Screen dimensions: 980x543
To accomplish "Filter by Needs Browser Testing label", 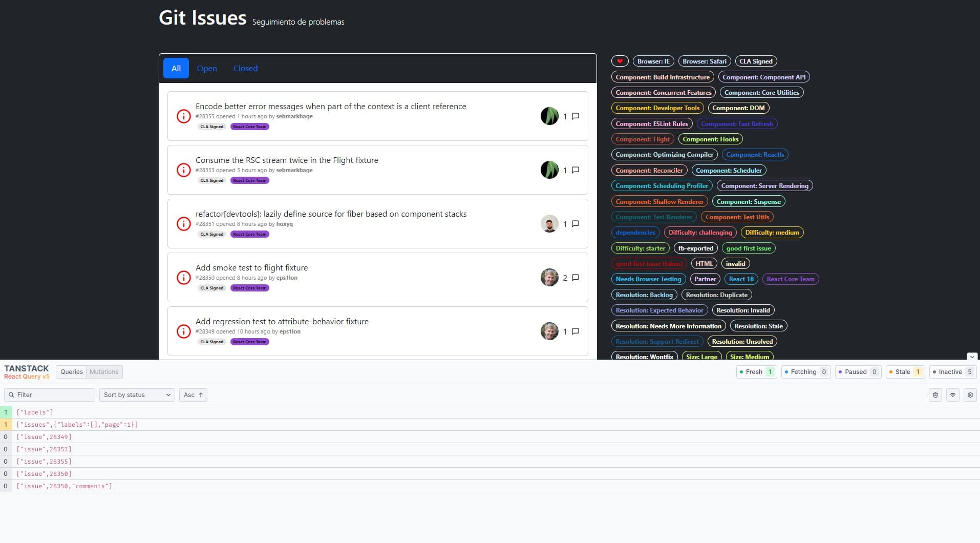I will click(648, 279).
